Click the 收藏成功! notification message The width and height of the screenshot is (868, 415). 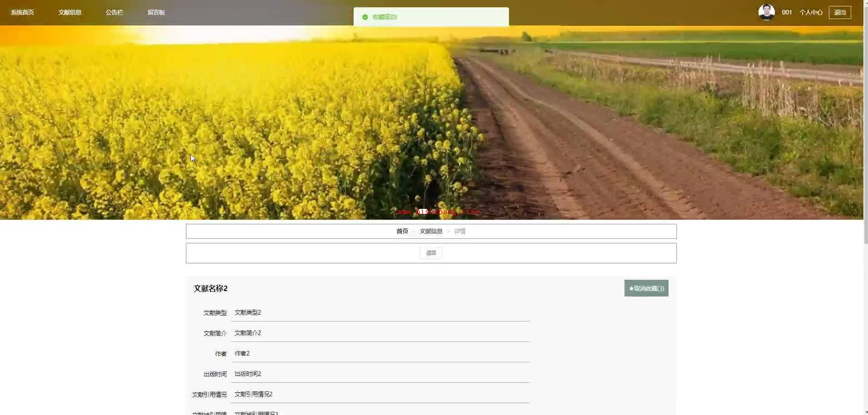tap(385, 17)
